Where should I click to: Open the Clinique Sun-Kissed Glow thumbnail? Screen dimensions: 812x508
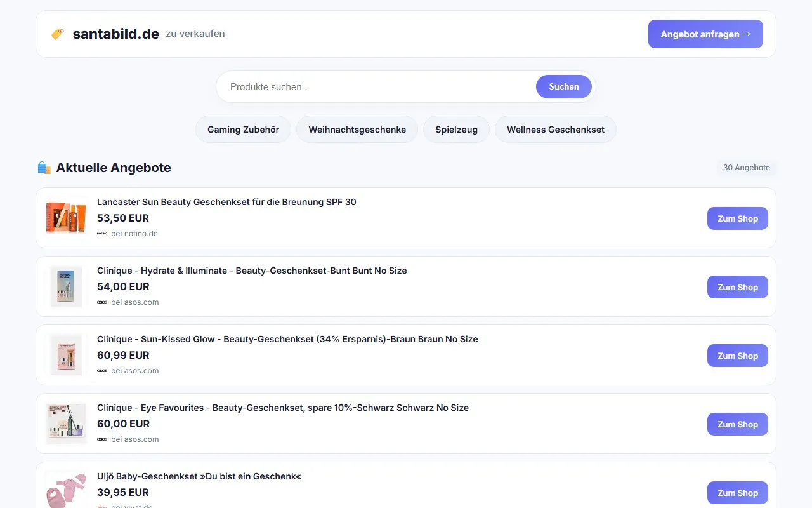tap(66, 355)
